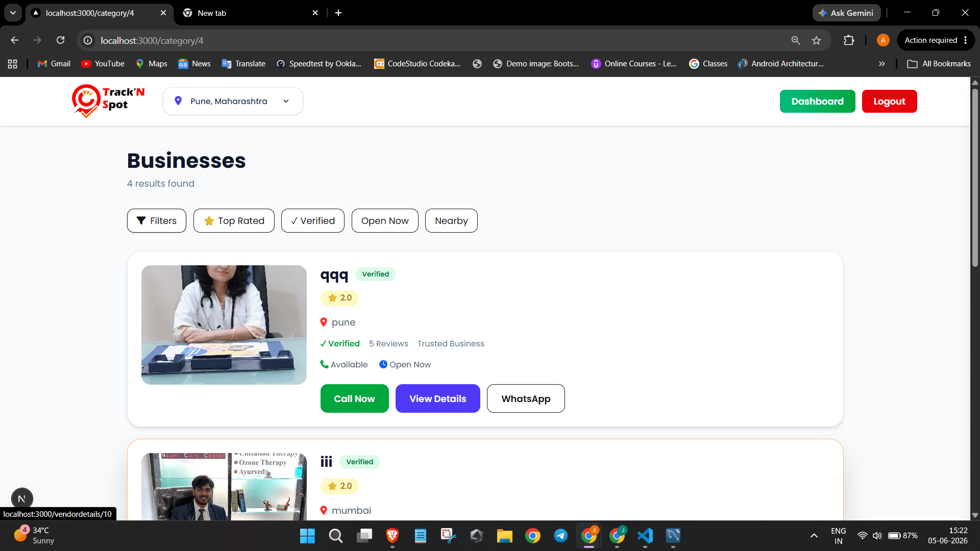
Task: Open File Explorer from the taskbar
Action: [x=504, y=536]
